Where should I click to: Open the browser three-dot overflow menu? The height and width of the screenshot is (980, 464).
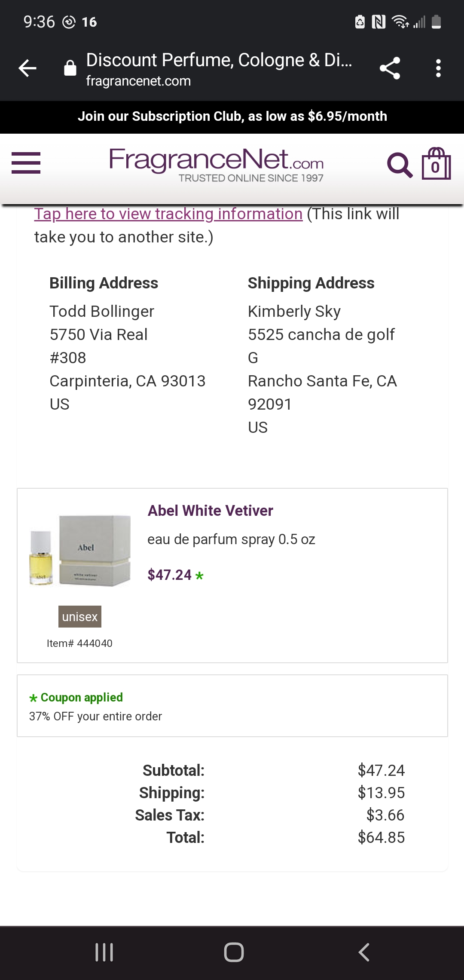438,69
